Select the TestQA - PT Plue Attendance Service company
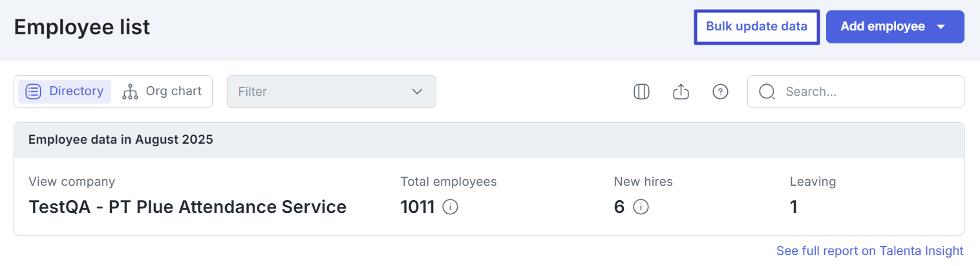This screenshot has width=980, height=266. click(x=187, y=207)
